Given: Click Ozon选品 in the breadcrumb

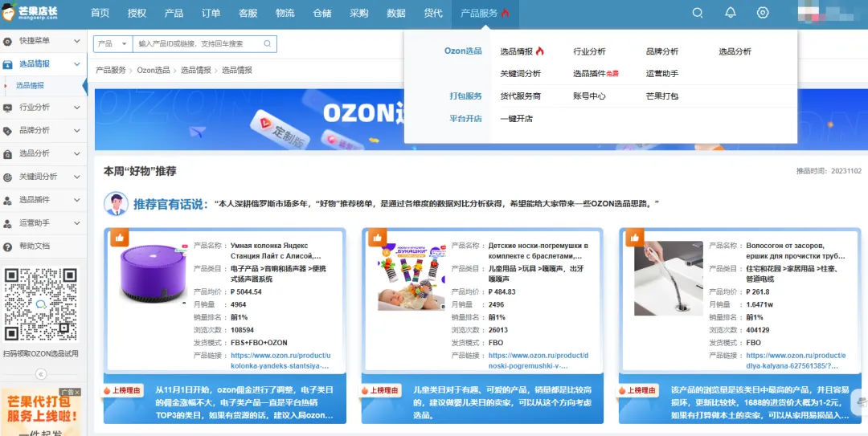Looking at the screenshot, I should (x=154, y=71).
